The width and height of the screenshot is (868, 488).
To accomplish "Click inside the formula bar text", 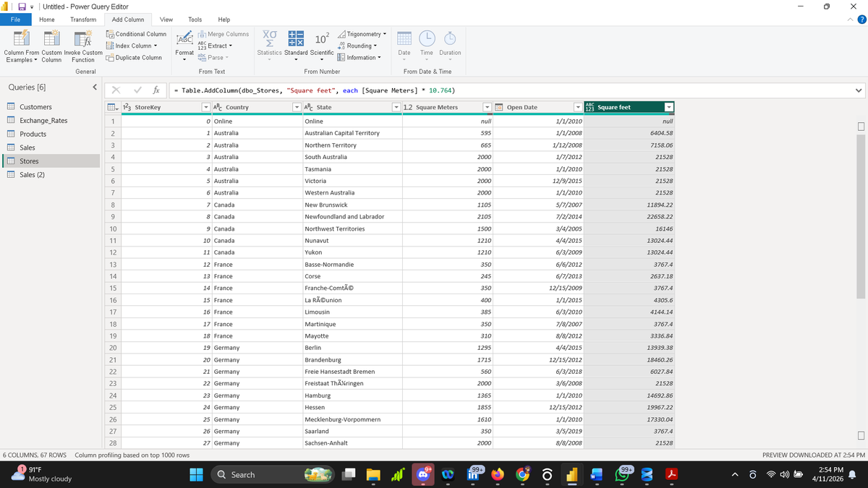I will (x=315, y=90).
